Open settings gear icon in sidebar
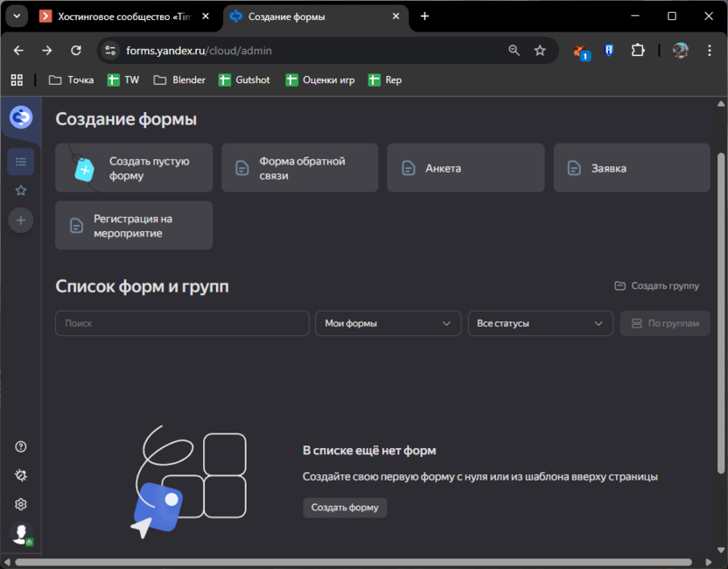This screenshot has height=569, width=728. 21,504
